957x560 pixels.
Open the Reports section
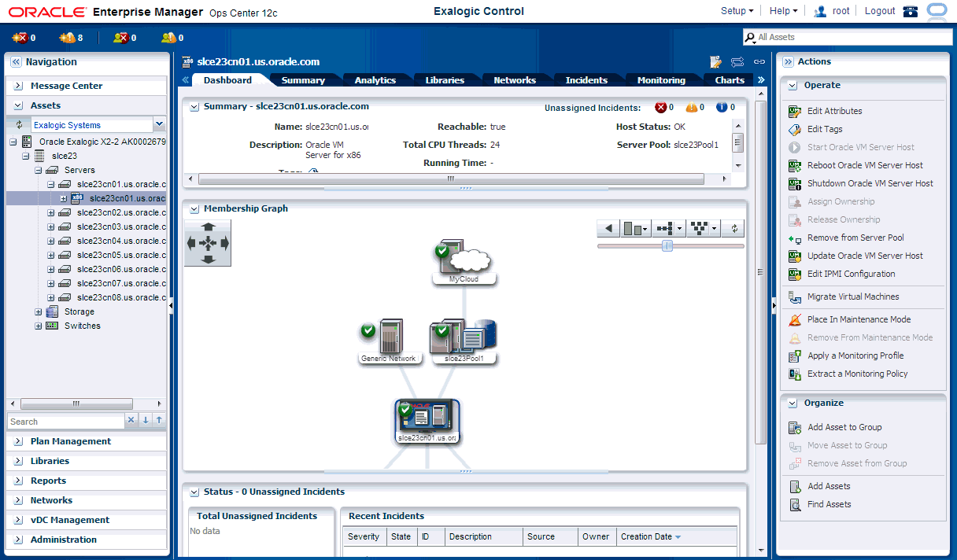pyautogui.click(x=87, y=481)
